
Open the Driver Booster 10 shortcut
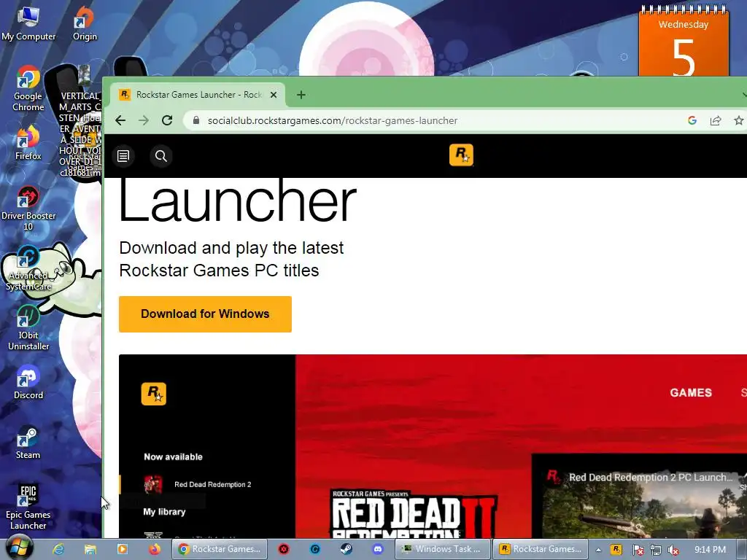[x=28, y=208]
